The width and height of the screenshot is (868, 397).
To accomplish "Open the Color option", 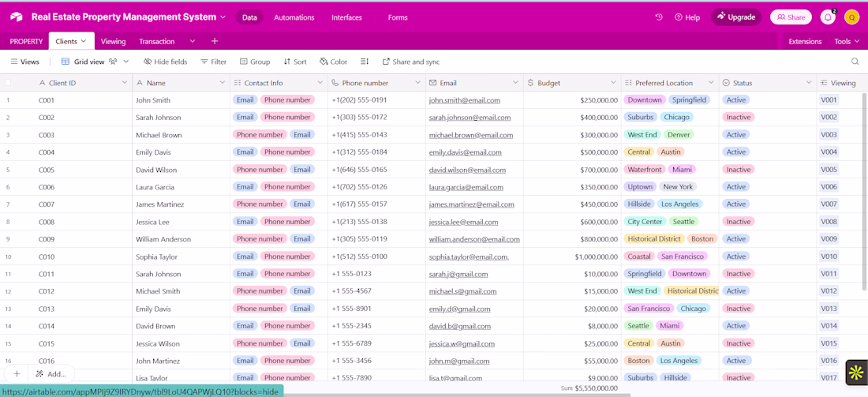I will 334,62.
